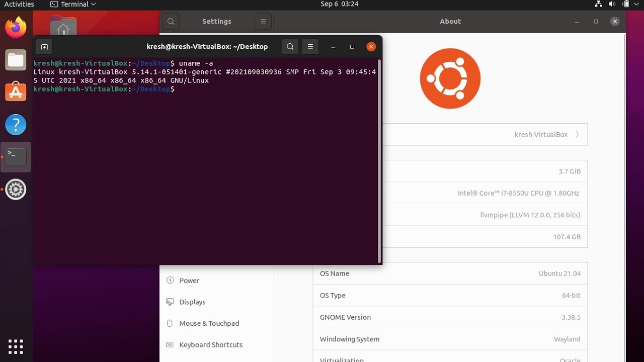
Task: Click the Windowing System value Wayland
Action: (x=567, y=339)
